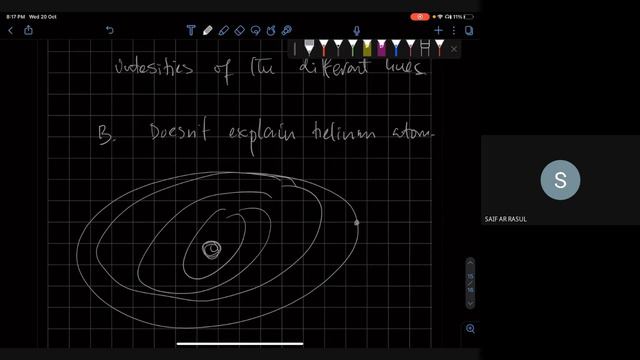
Task: Pick the green pen preset
Action: [353, 48]
